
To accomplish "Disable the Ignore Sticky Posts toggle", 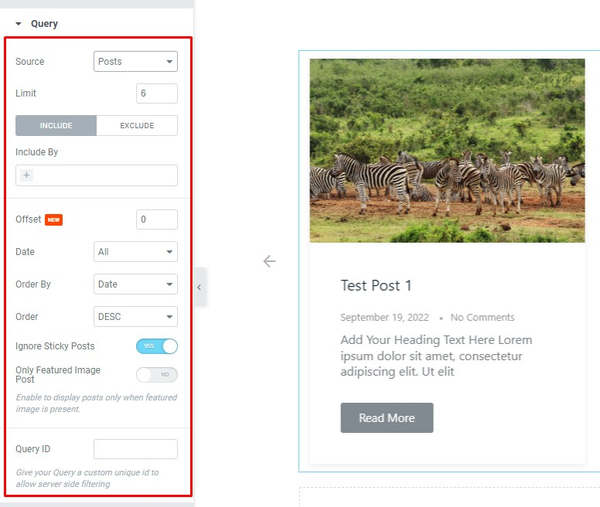I will point(157,346).
